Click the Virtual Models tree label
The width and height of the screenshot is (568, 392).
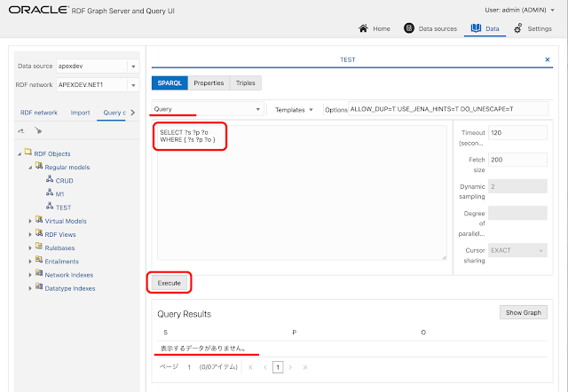[66, 221]
